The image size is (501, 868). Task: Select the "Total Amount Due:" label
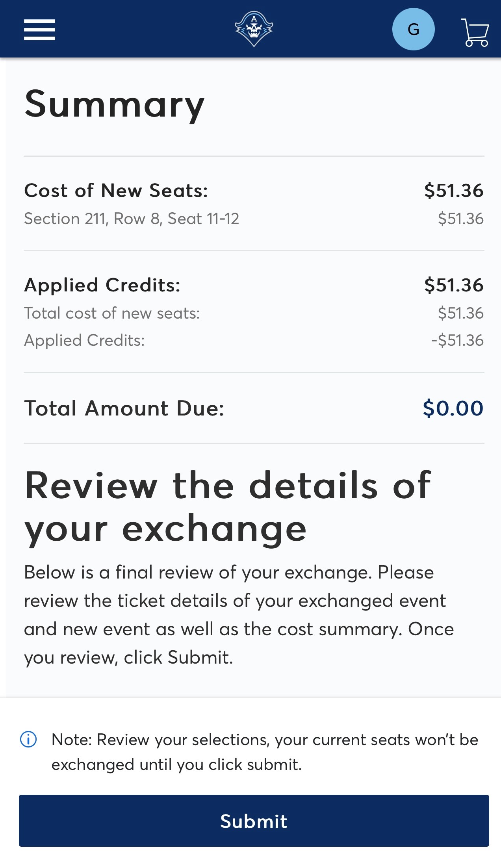[124, 408]
